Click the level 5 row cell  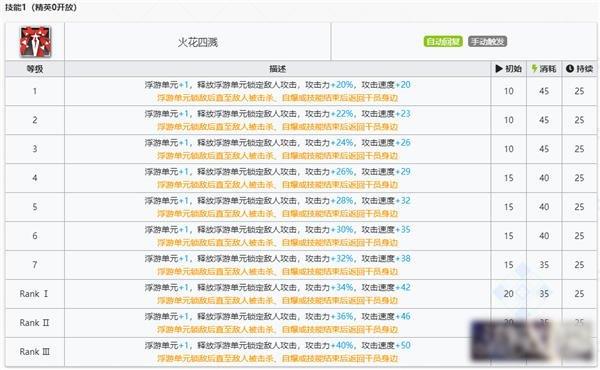coord(35,207)
